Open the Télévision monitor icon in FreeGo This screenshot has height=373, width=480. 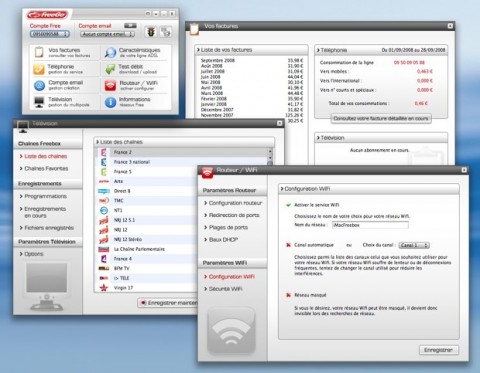pyautogui.click(x=39, y=102)
